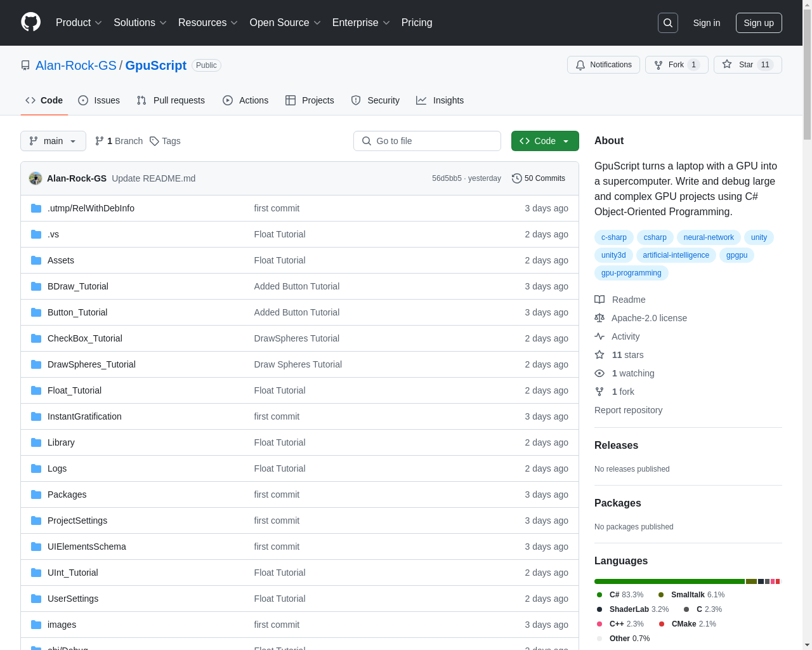Switch to the Security tab

pos(376,100)
